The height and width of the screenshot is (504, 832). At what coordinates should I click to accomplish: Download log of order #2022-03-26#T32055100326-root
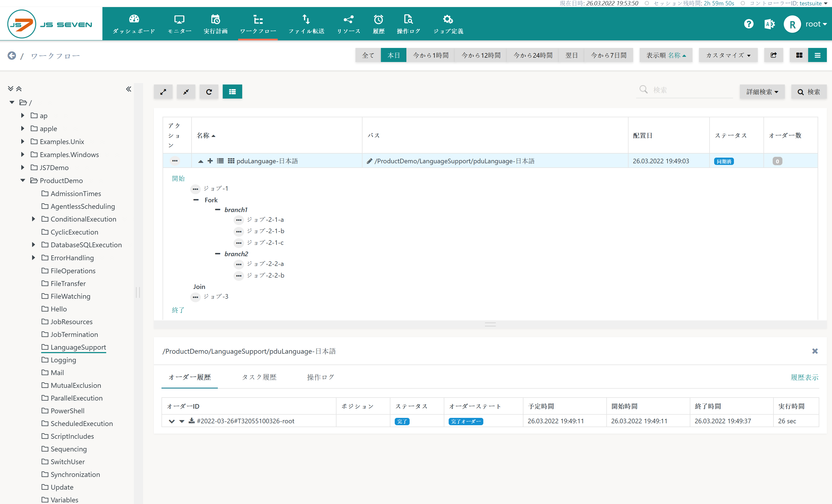tap(192, 421)
